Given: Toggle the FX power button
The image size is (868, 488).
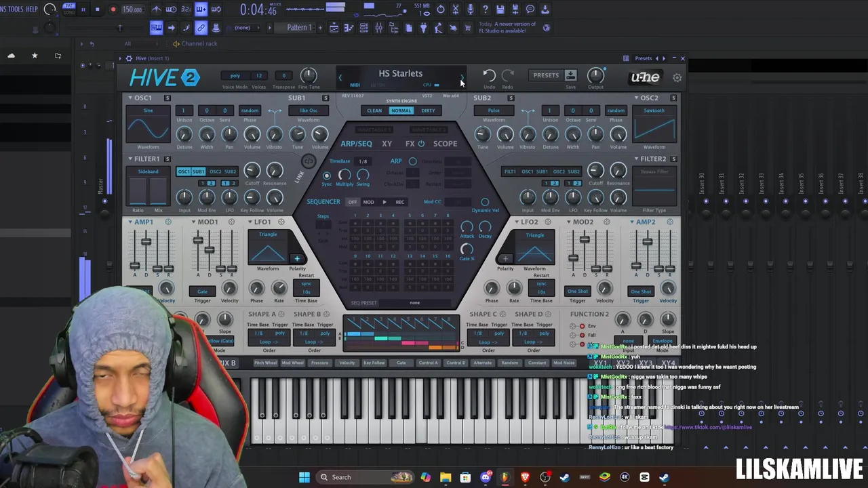Looking at the screenshot, I should [421, 144].
